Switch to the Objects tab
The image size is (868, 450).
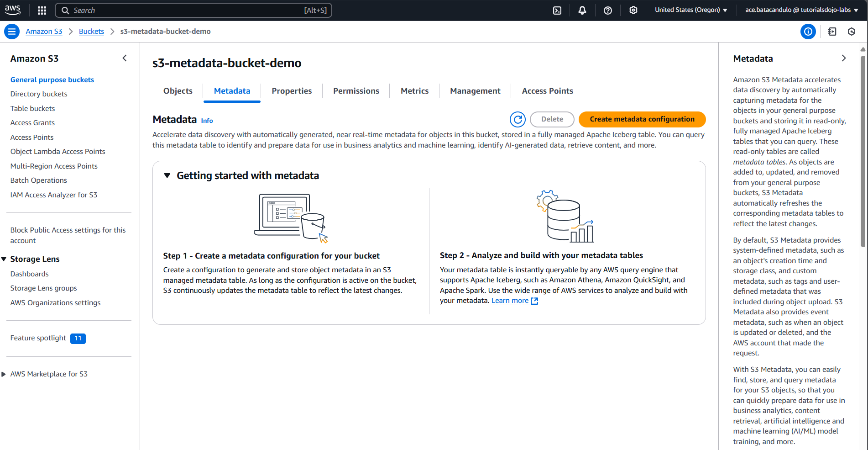(178, 91)
